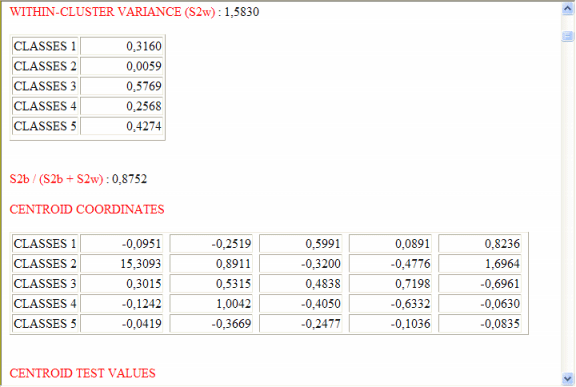The width and height of the screenshot is (576, 387).
Task: Click the scrollbar track below the thumb
Action: point(568,206)
